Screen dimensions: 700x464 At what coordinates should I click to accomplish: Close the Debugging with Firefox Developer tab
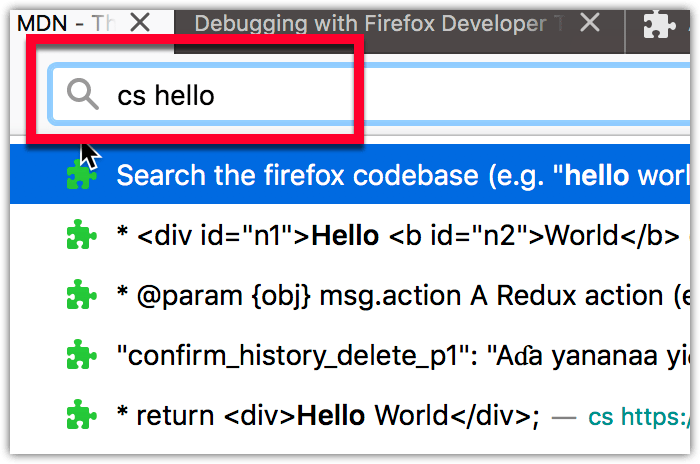(x=591, y=23)
